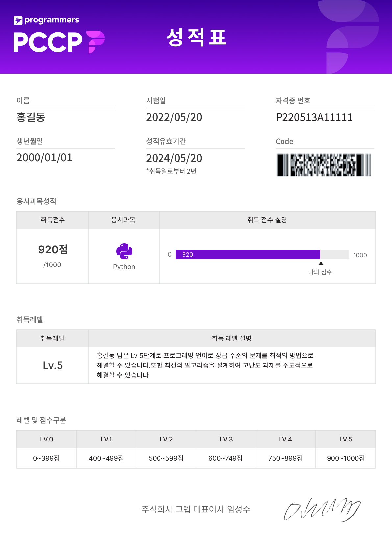392x554 pixels.
Task: Click the 주식회사 그렙 대표이사 임성수 text
Action: coord(196,509)
